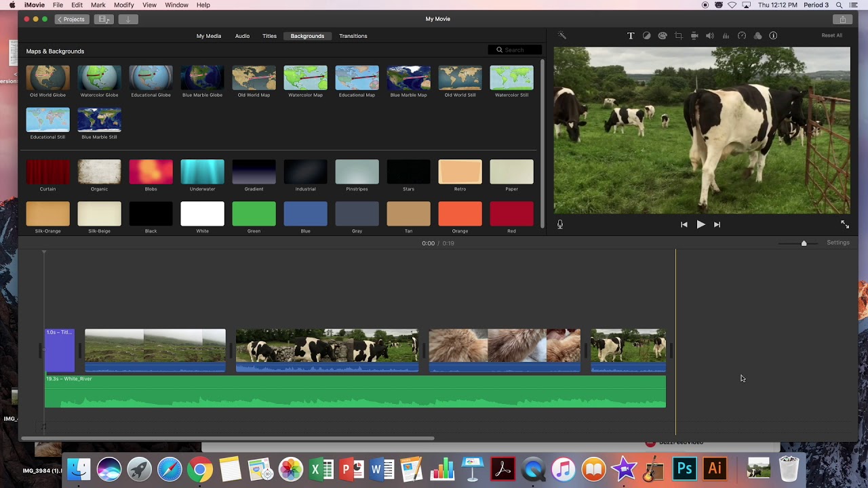Switch to the Titles tab
The image size is (868, 488).
269,36
